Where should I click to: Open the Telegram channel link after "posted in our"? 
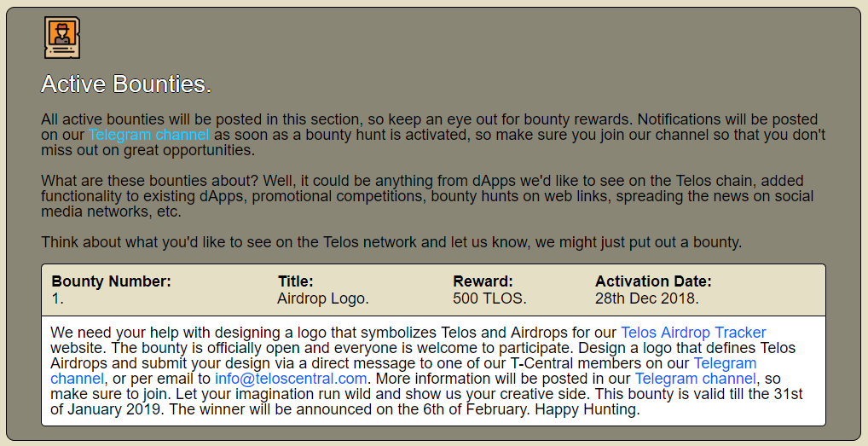(695, 379)
